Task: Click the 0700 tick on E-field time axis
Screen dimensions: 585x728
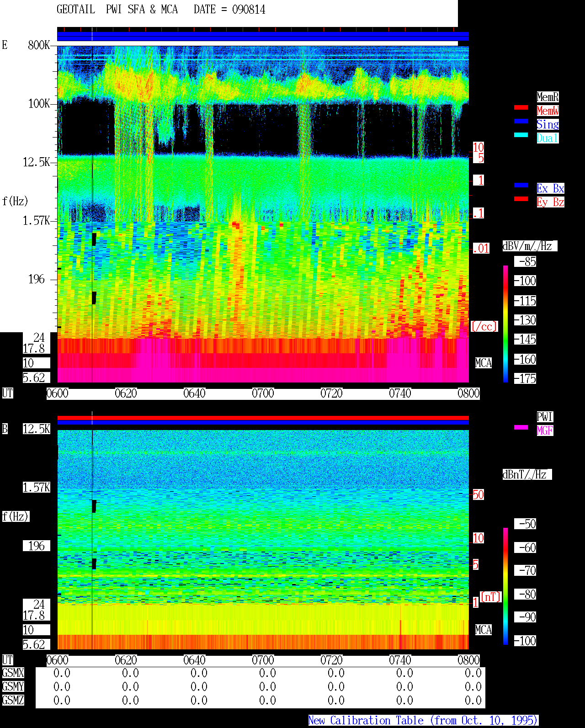Action: 263,393
